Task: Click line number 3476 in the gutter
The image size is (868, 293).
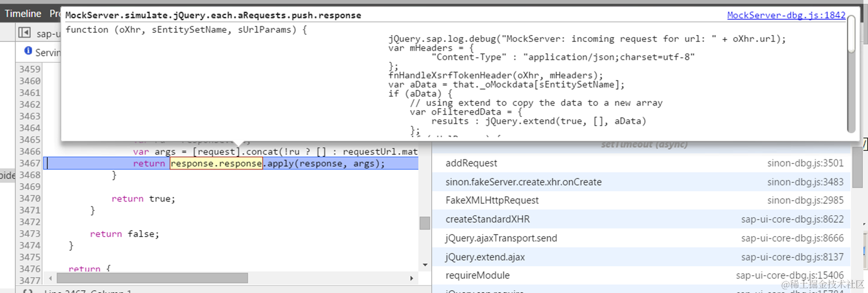Action: (x=30, y=269)
